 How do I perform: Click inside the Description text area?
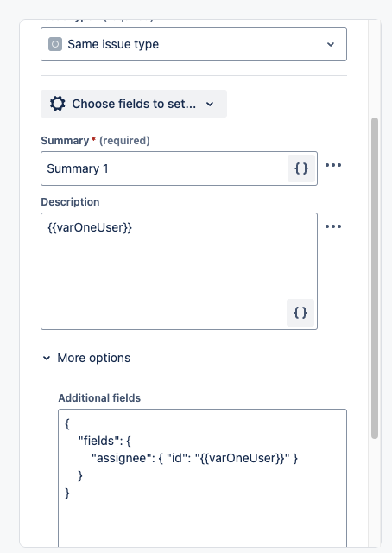click(179, 271)
